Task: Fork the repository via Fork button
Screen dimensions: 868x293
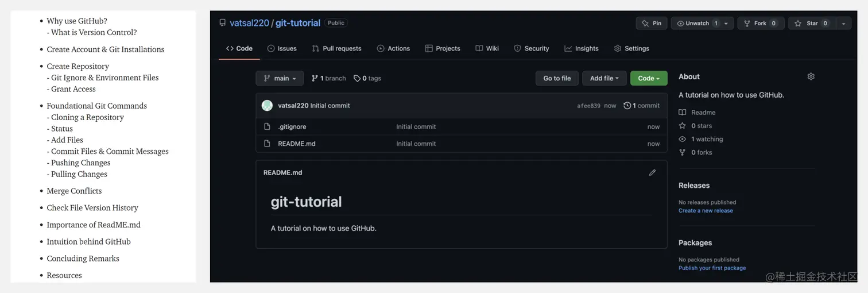Action: (760, 23)
